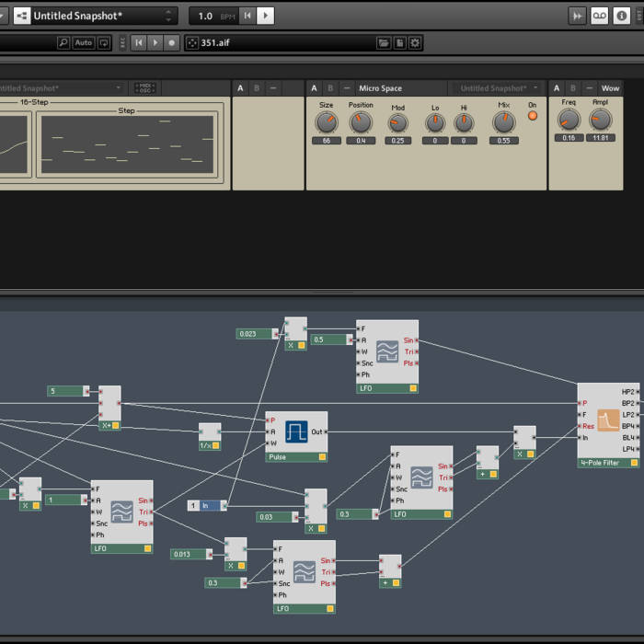
Task: Select view A on Micro Space panel
Action: click(x=315, y=88)
